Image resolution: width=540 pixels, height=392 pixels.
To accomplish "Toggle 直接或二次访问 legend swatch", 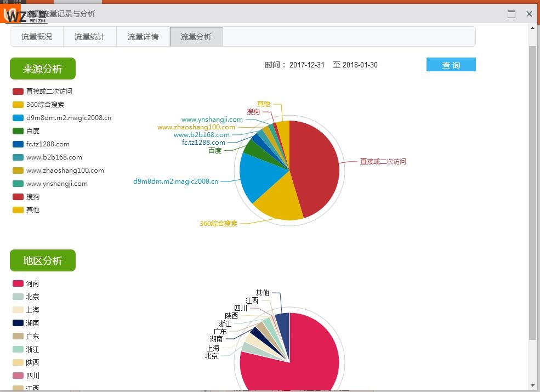I will point(18,92).
